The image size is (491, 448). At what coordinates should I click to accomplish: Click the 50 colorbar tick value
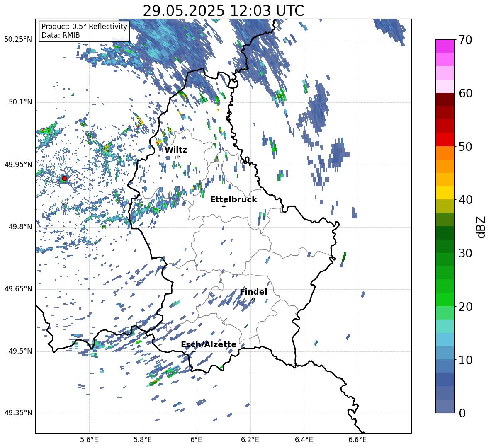(465, 146)
